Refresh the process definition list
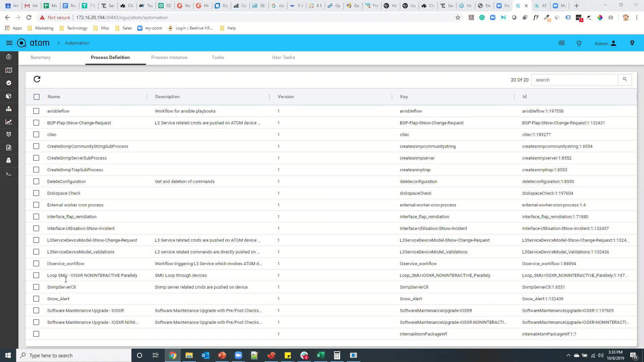Screen dimensions: 644x362 37,79
